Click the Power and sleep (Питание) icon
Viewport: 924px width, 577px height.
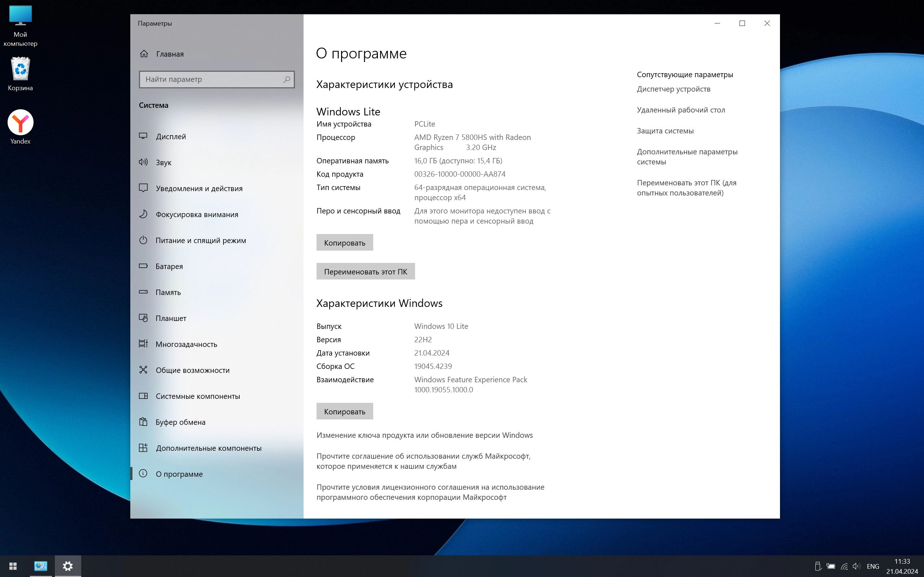coord(143,240)
